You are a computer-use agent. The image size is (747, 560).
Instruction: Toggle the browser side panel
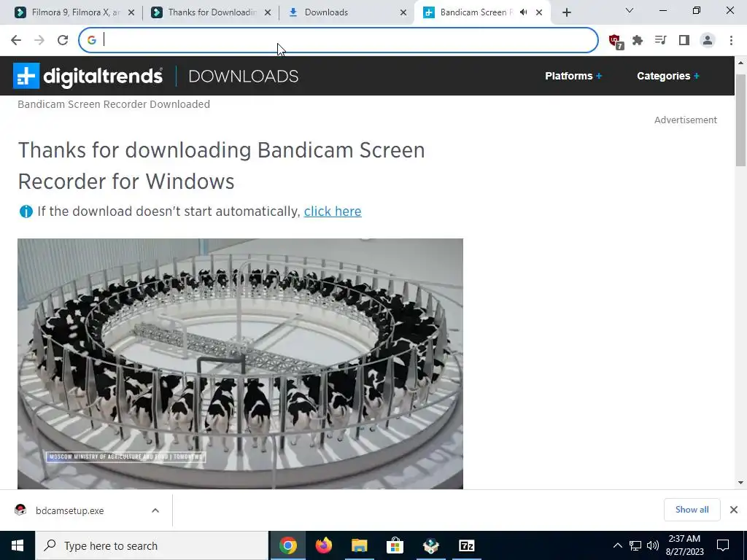[684, 40]
